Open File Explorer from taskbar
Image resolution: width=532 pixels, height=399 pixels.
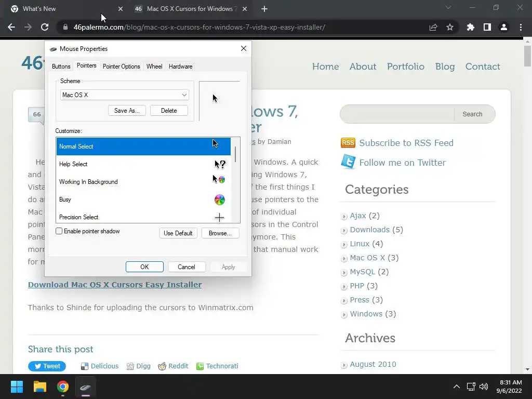pyautogui.click(x=39, y=387)
